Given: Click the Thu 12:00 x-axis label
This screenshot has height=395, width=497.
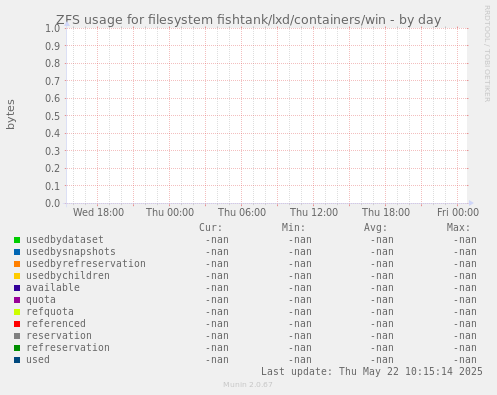Looking at the screenshot, I should pos(314,212).
